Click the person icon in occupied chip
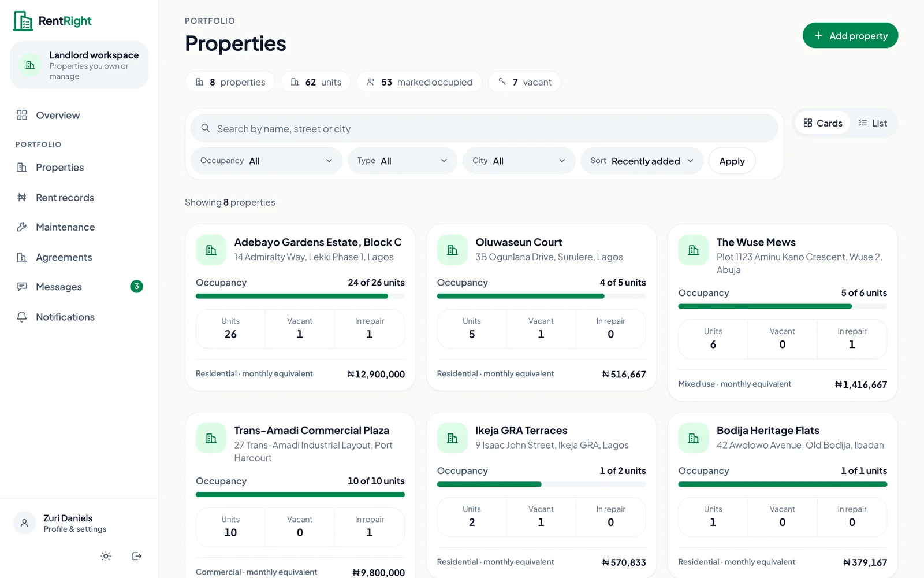The image size is (924, 578). pos(371,82)
